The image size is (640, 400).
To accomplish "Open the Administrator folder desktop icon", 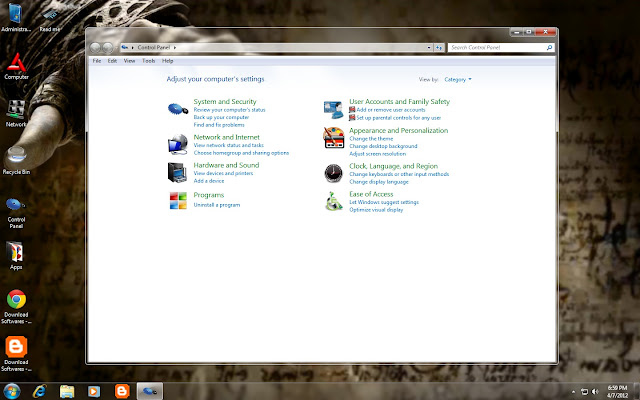I will pyautogui.click(x=16, y=18).
